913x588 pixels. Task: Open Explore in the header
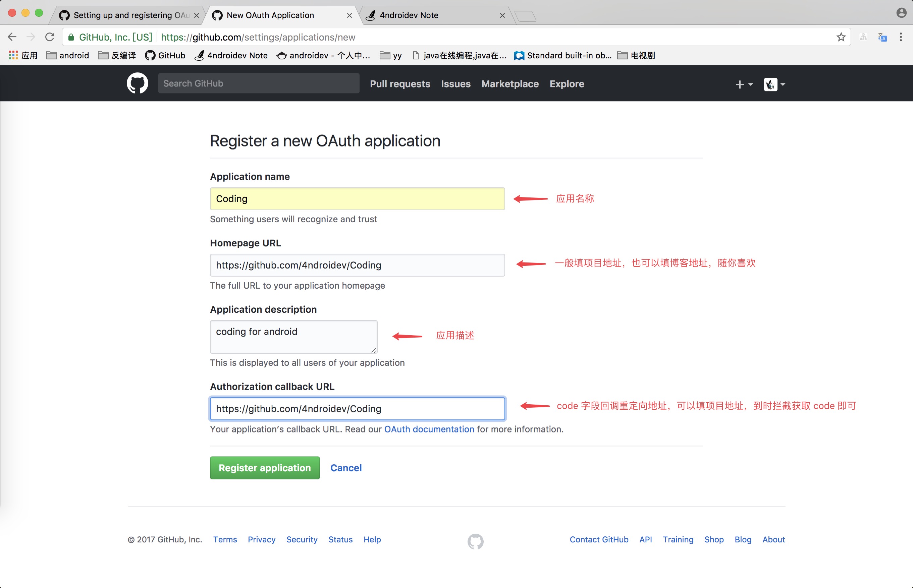tap(567, 83)
